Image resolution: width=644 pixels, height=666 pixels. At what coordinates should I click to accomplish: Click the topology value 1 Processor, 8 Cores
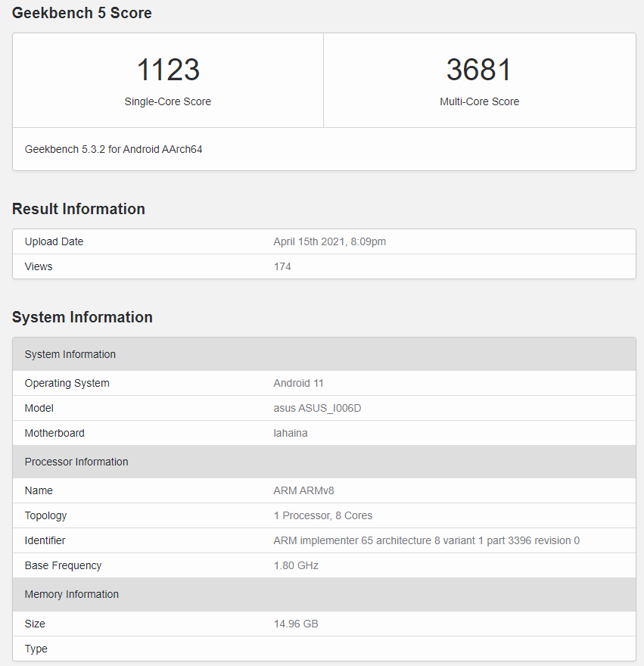[322, 515]
